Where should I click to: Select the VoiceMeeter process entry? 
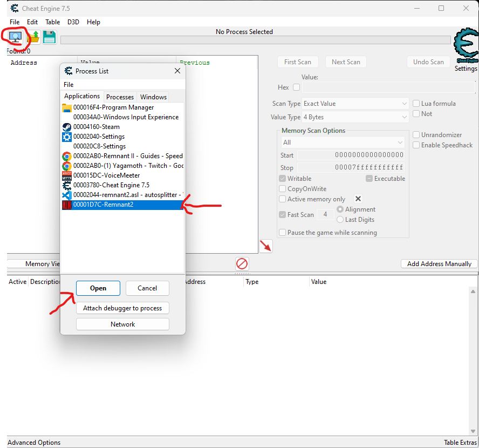[x=122, y=175]
